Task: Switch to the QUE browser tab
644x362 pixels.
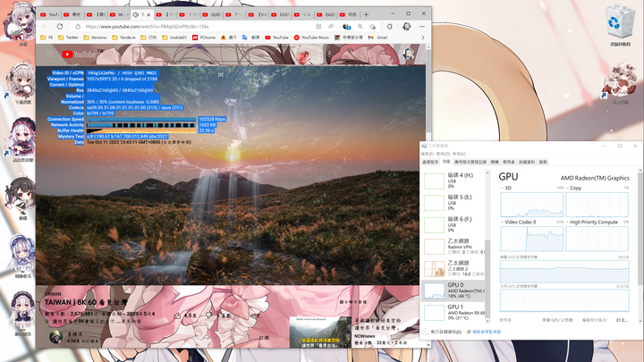Action: click(x=212, y=14)
